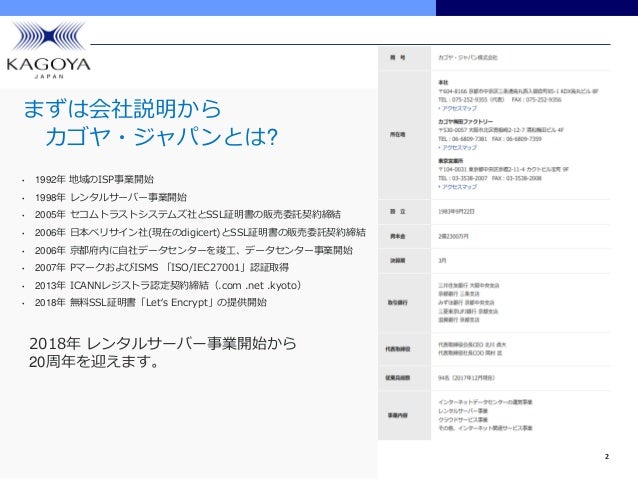Click employee count 94名 (2017年12月現在)
Image resolution: width=638 pixels, height=479 pixels.
coord(466,378)
